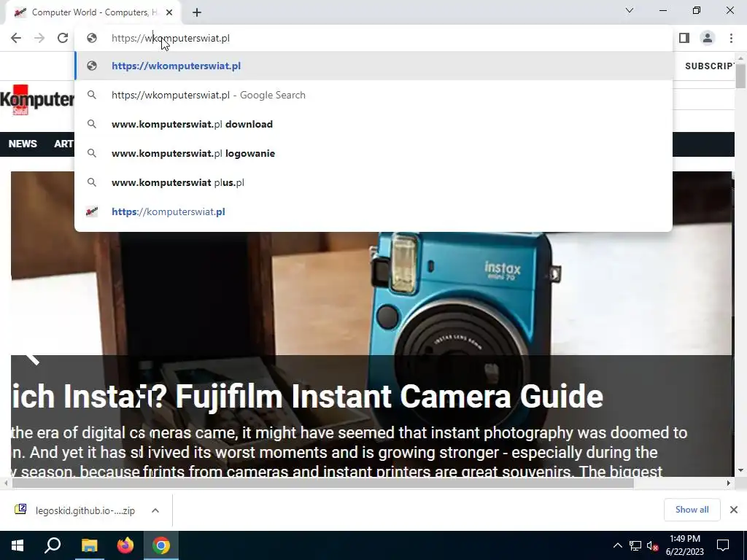747x560 pixels.
Task: Choose the Google Search suggestion for wkomputerswiat.pl
Action: (x=373, y=95)
